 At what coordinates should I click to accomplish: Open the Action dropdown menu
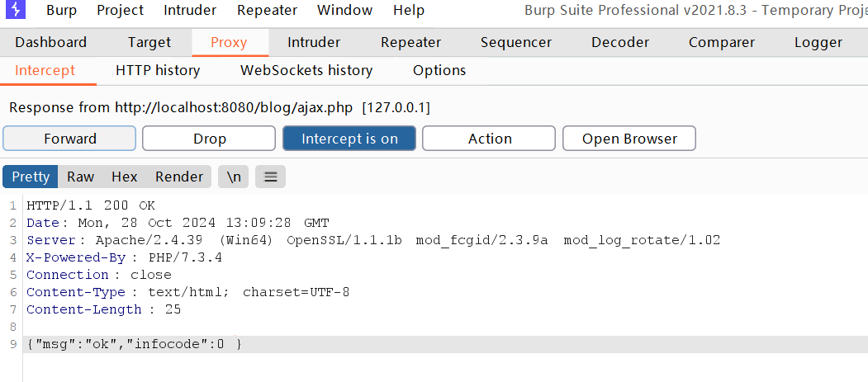pos(490,139)
